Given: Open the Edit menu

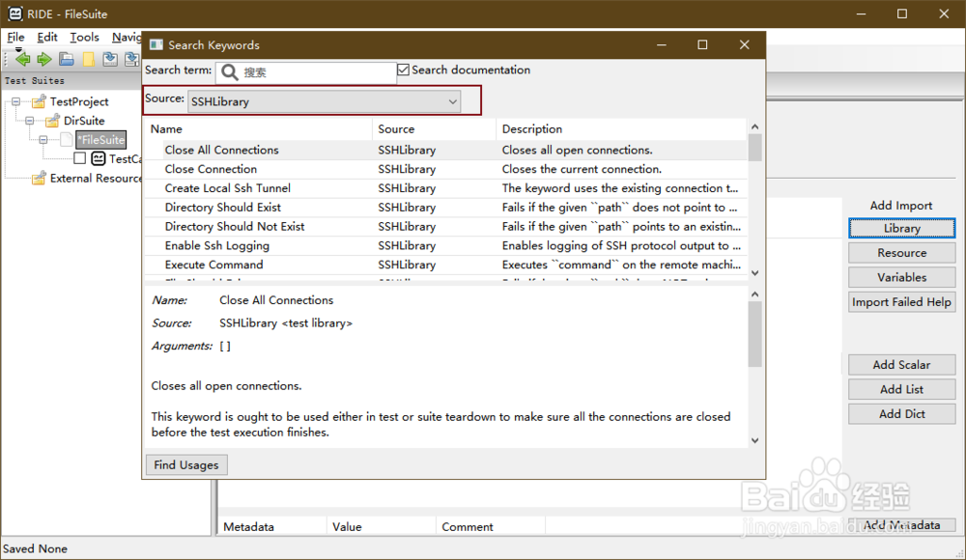Looking at the screenshot, I should 46,37.
